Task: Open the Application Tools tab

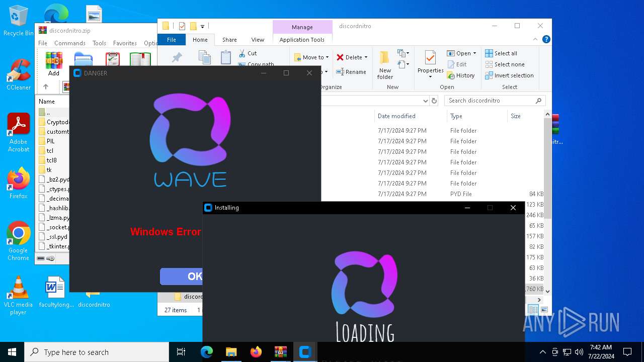Action: (302, 40)
